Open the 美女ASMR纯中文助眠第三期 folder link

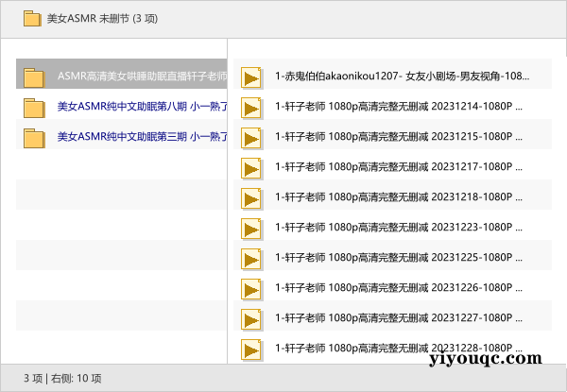[x=142, y=136]
